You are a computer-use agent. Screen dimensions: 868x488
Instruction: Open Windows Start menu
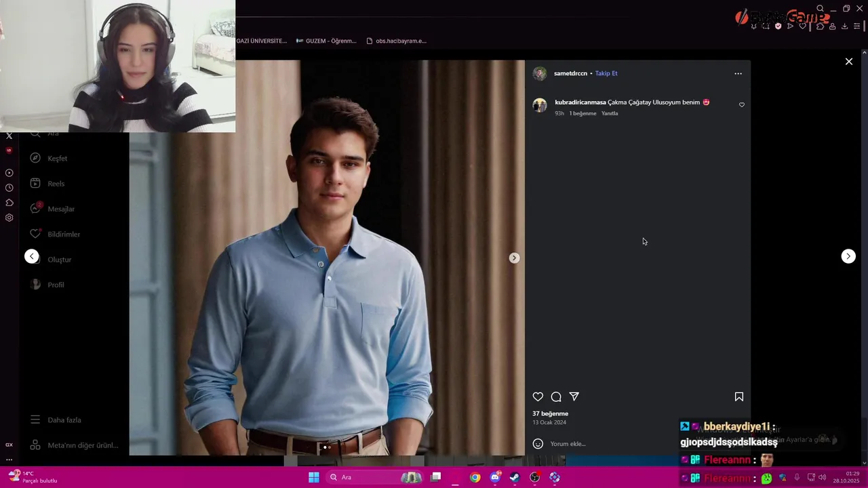tap(314, 477)
